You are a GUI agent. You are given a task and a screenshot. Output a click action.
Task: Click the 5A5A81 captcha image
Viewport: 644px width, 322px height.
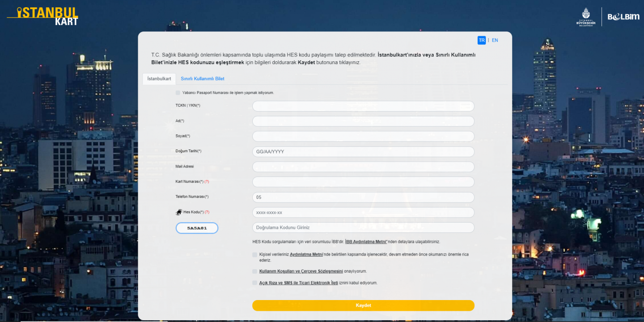click(x=197, y=228)
